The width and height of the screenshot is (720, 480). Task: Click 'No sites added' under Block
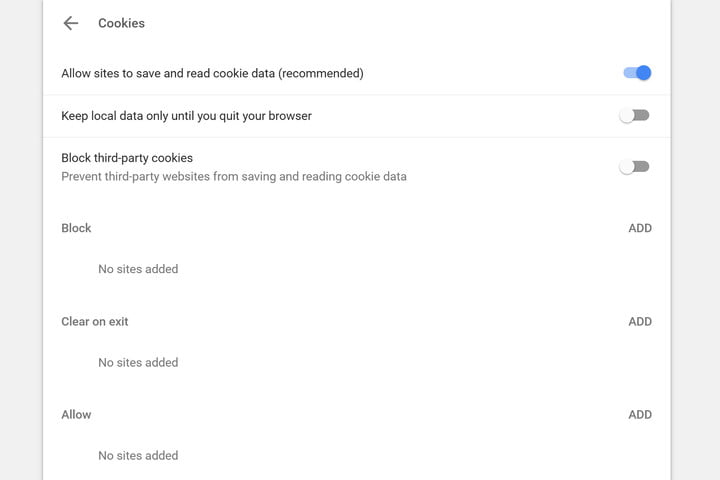pyautogui.click(x=138, y=269)
